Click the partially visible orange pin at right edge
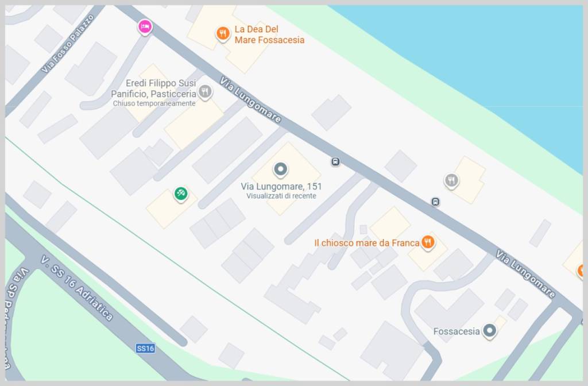 [580, 270]
